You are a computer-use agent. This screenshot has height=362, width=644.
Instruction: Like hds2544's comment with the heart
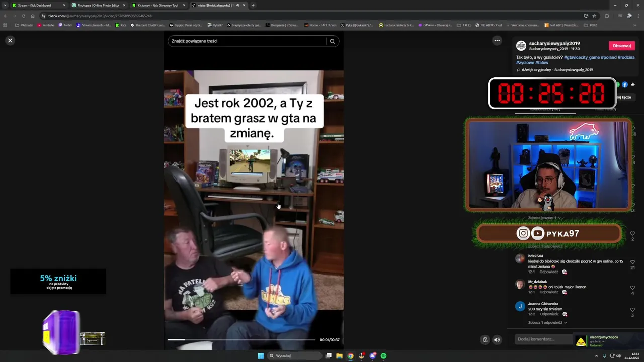tap(632, 262)
